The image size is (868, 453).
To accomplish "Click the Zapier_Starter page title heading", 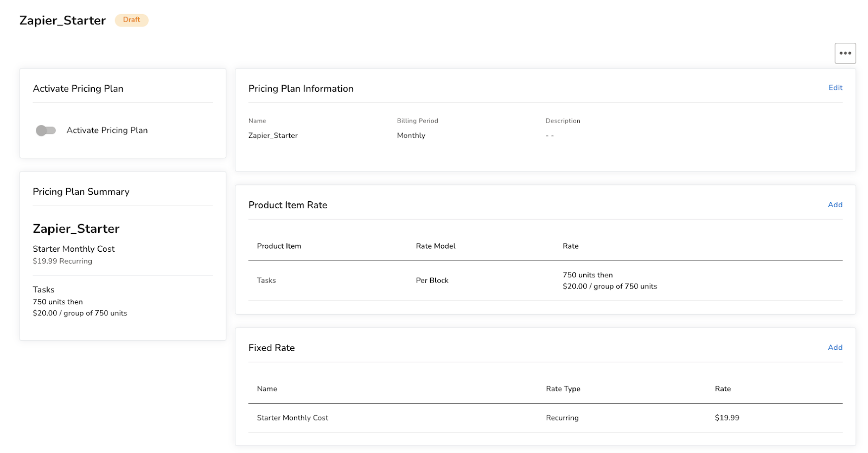I will tap(63, 21).
